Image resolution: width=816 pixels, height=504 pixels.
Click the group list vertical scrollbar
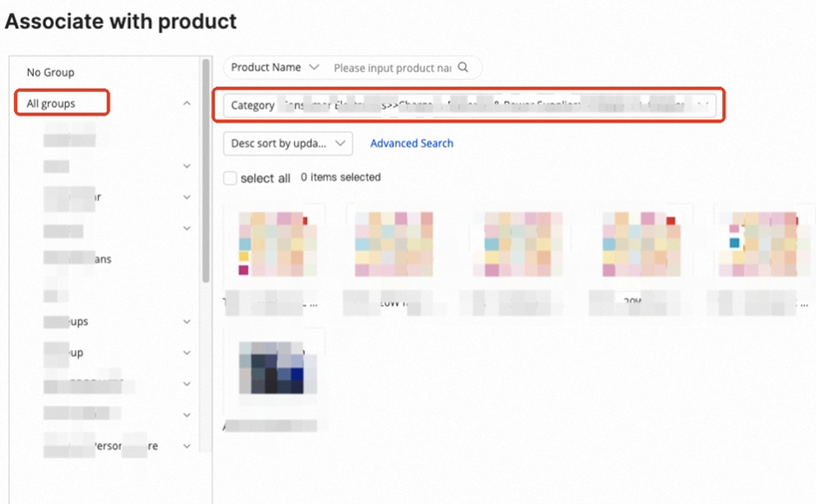206,170
